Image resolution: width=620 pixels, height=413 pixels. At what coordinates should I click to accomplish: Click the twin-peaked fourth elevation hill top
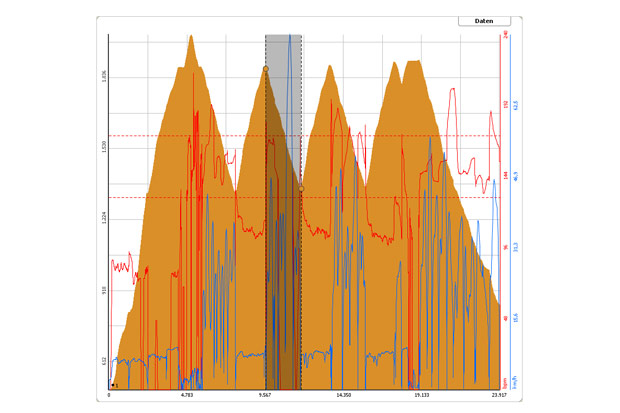pyautogui.click(x=406, y=62)
